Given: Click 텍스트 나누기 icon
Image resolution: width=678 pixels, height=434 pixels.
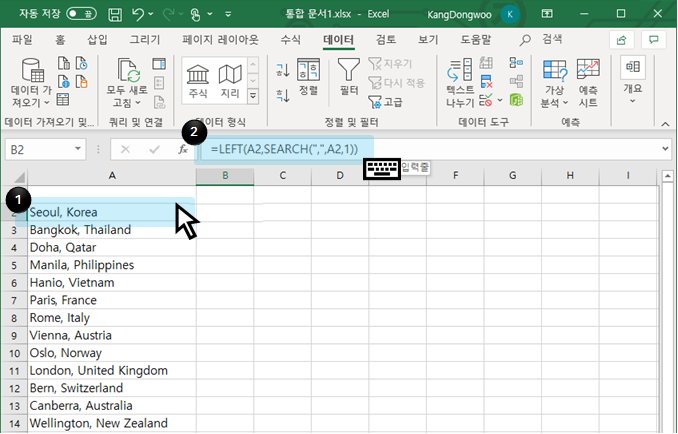Looking at the screenshot, I should tap(460, 82).
